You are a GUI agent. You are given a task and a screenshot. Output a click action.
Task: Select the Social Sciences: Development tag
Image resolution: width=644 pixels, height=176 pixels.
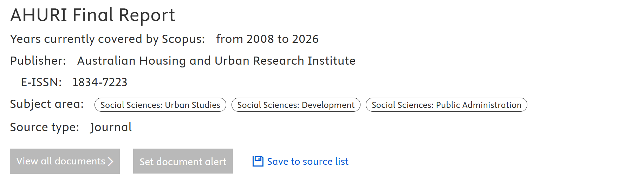pos(296,105)
